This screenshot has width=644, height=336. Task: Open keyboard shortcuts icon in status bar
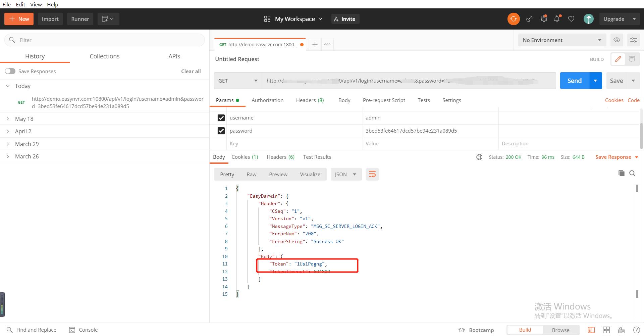coord(621,330)
